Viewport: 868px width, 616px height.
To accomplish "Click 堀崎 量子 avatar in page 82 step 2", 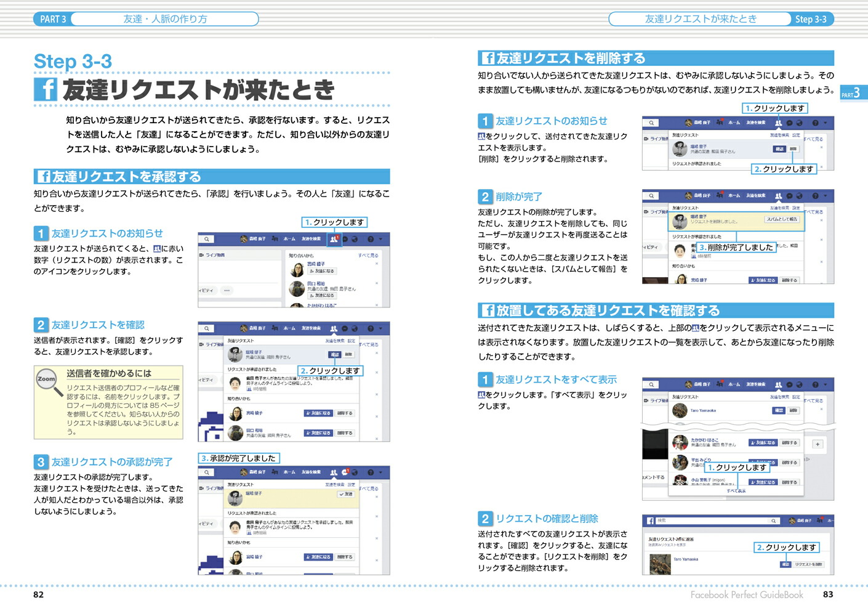I will coord(235,354).
